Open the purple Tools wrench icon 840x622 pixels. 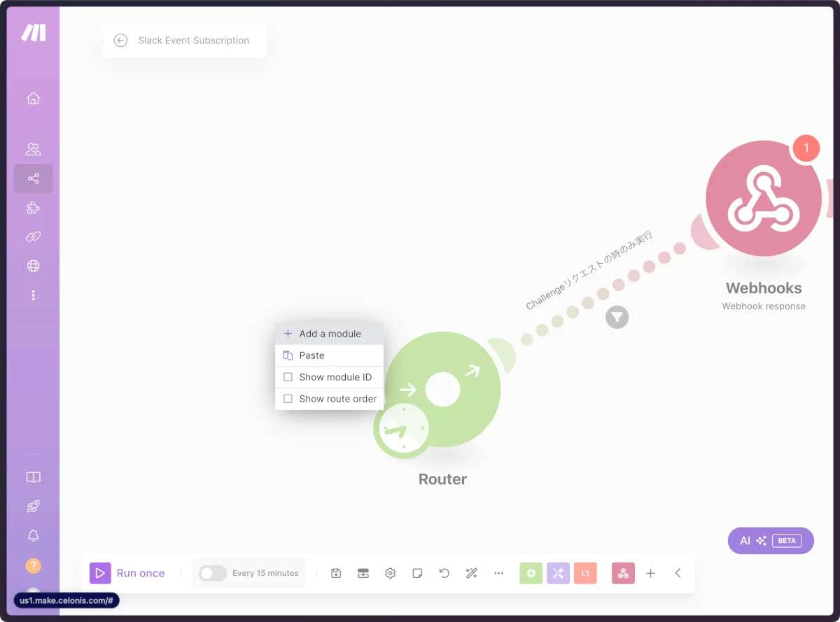click(x=558, y=573)
